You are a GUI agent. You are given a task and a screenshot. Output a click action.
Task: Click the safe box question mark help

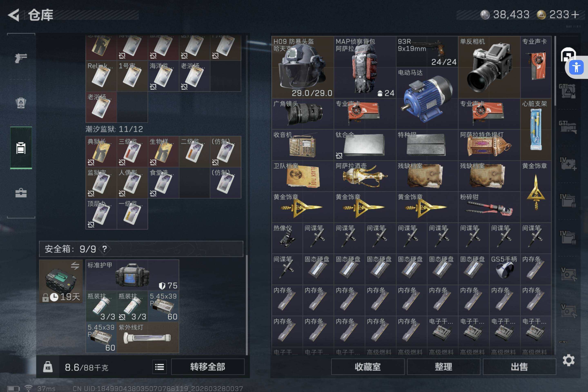105,249
